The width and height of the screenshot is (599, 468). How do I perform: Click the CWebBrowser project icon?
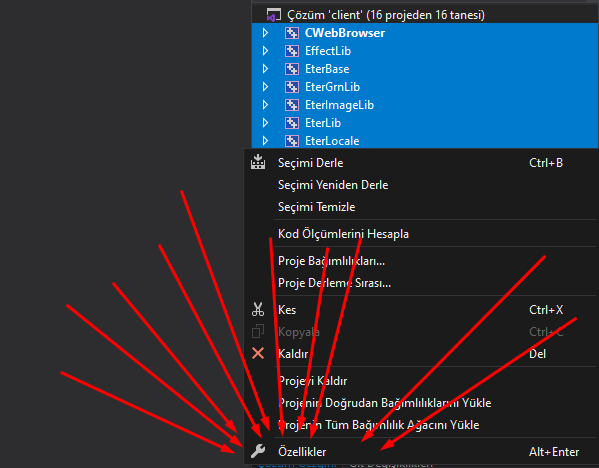point(292,33)
